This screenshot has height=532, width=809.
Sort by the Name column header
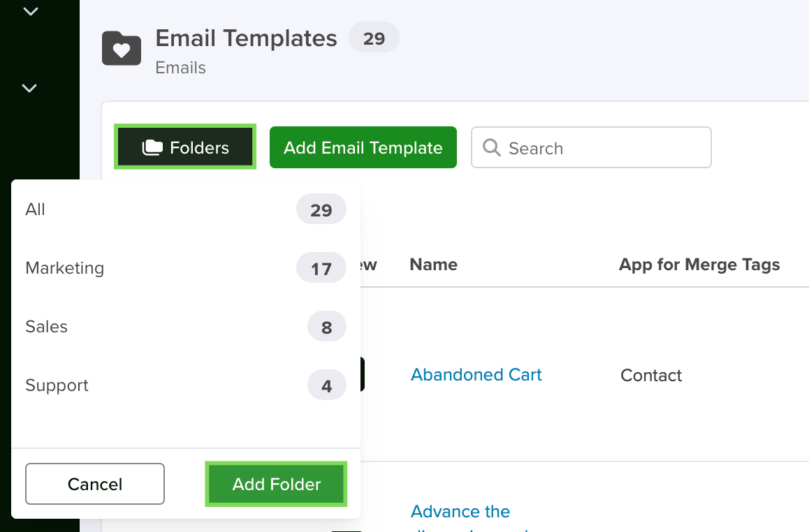[x=433, y=265]
